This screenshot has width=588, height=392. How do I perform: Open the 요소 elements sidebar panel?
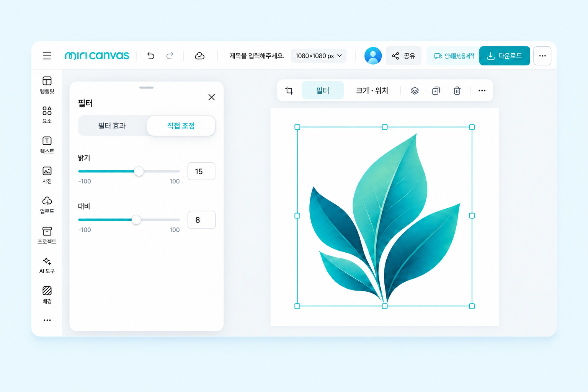coord(47,115)
